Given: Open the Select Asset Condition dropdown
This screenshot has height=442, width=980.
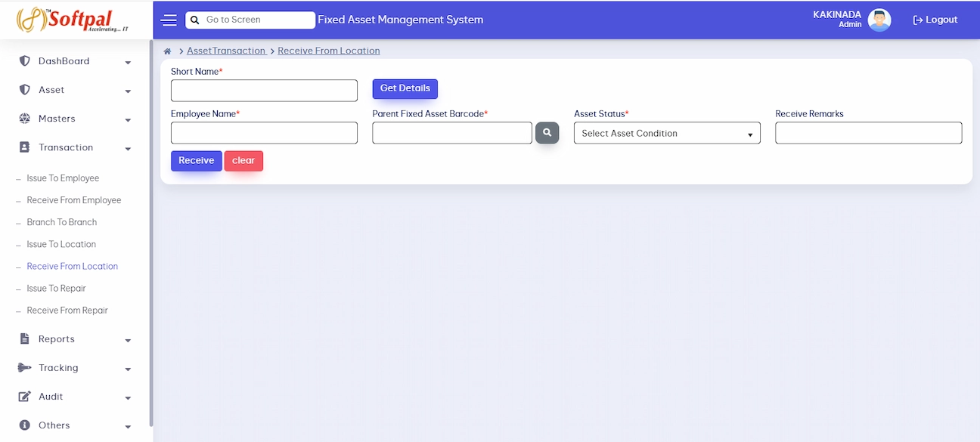Looking at the screenshot, I should pyautogui.click(x=667, y=133).
